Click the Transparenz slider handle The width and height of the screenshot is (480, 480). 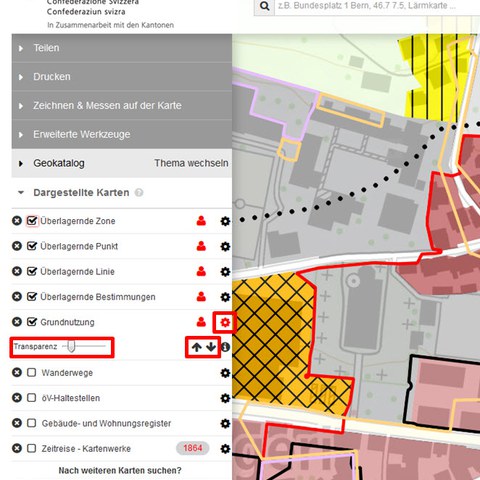[x=71, y=346]
